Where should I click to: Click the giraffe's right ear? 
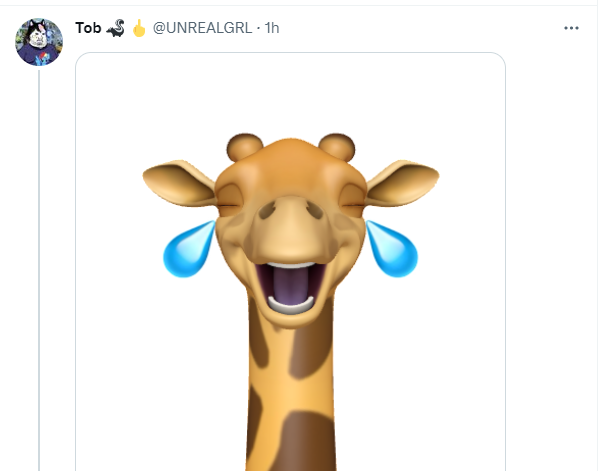pos(403,183)
